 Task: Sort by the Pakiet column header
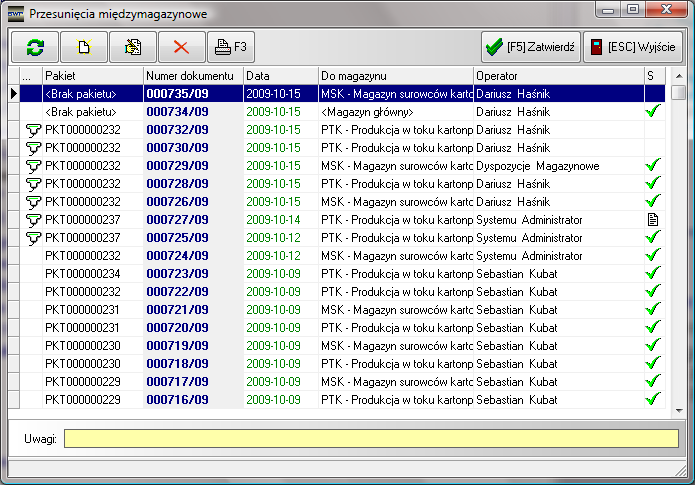click(x=92, y=76)
